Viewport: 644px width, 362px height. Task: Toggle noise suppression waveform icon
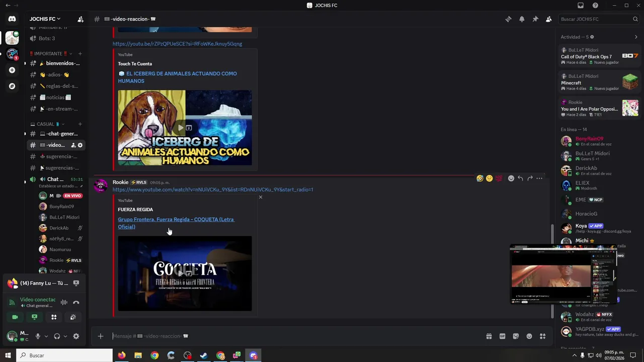point(64,303)
